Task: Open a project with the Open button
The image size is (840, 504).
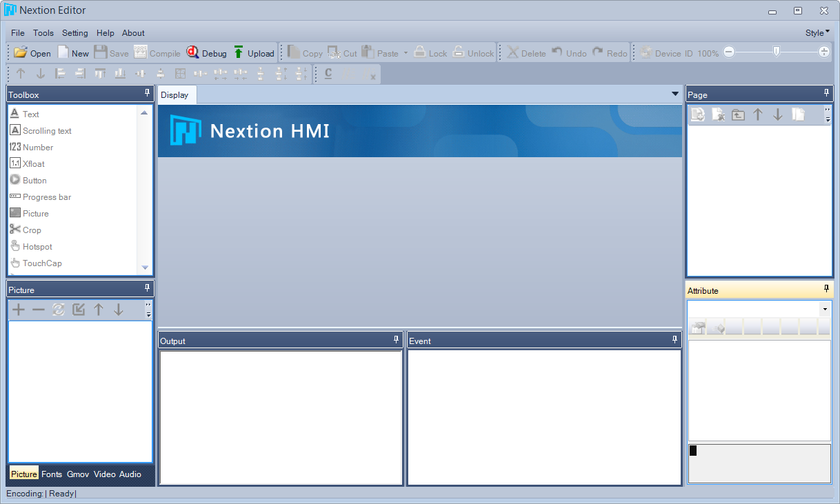Action: (32, 53)
